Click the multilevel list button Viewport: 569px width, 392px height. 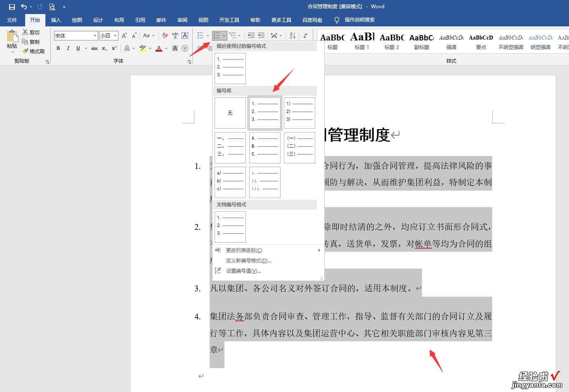click(233, 35)
